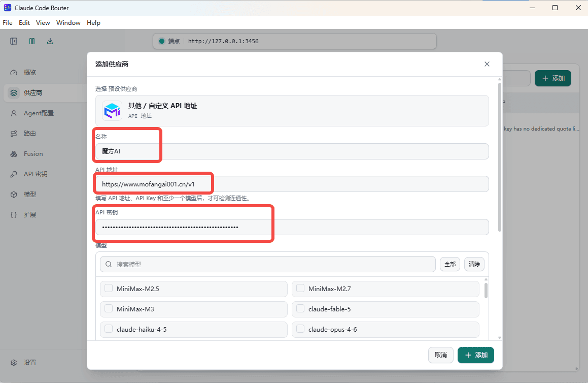Open Agent配置 in the sidebar
Viewport: 588px width, 383px height.
click(x=39, y=113)
